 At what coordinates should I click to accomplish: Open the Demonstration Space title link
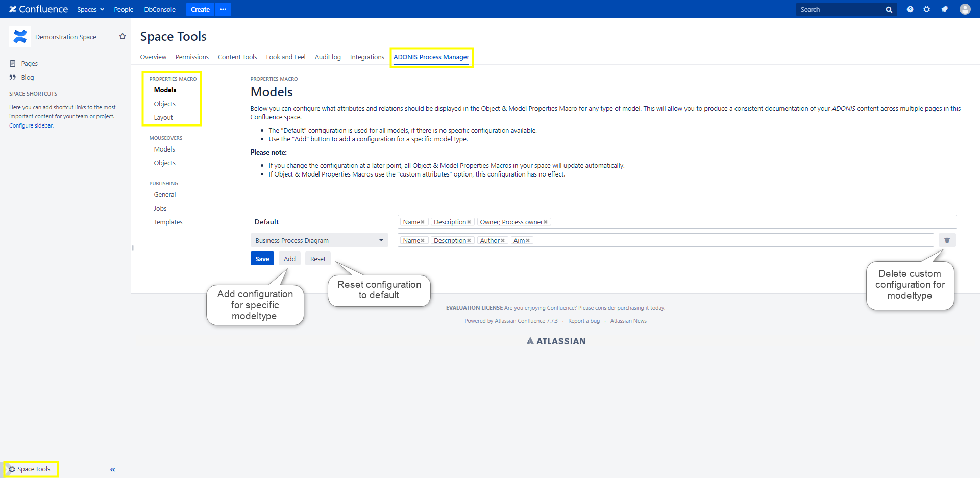point(66,37)
